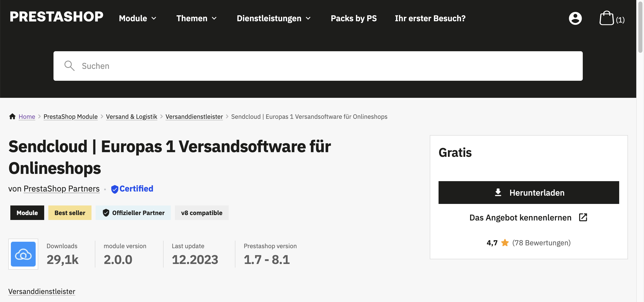Expand the Dienstleistungen dropdown menu
The height and width of the screenshot is (302, 644).
tap(274, 18)
